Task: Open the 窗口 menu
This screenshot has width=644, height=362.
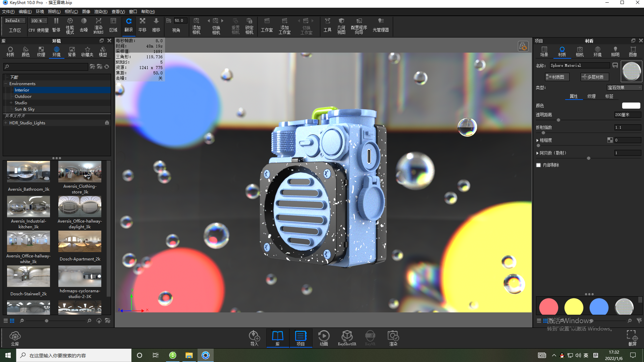Action: [133, 11]
